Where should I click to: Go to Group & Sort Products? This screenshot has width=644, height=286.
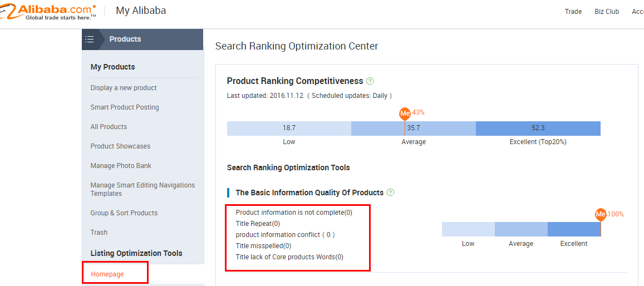[x=124, y=213]
